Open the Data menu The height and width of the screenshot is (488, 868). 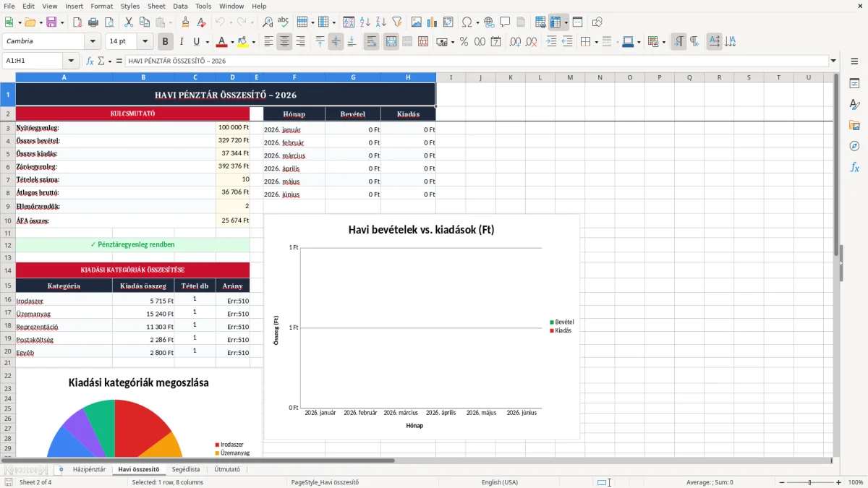(x=181, y=6)
